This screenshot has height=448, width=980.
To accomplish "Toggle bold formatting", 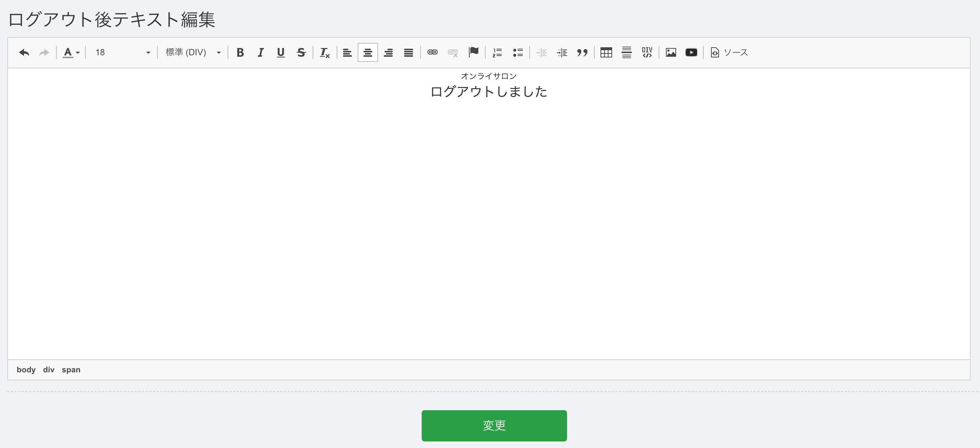I will (x=240, y=52).
